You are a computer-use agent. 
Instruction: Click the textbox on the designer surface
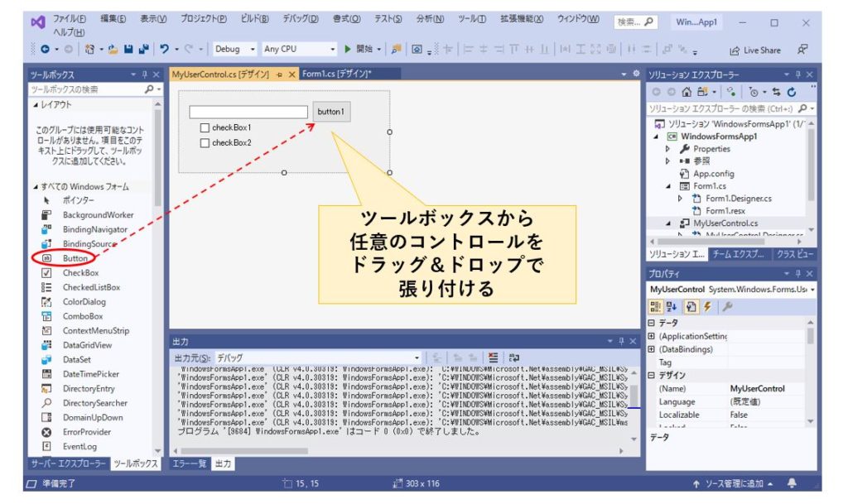[x=248, y=112]
